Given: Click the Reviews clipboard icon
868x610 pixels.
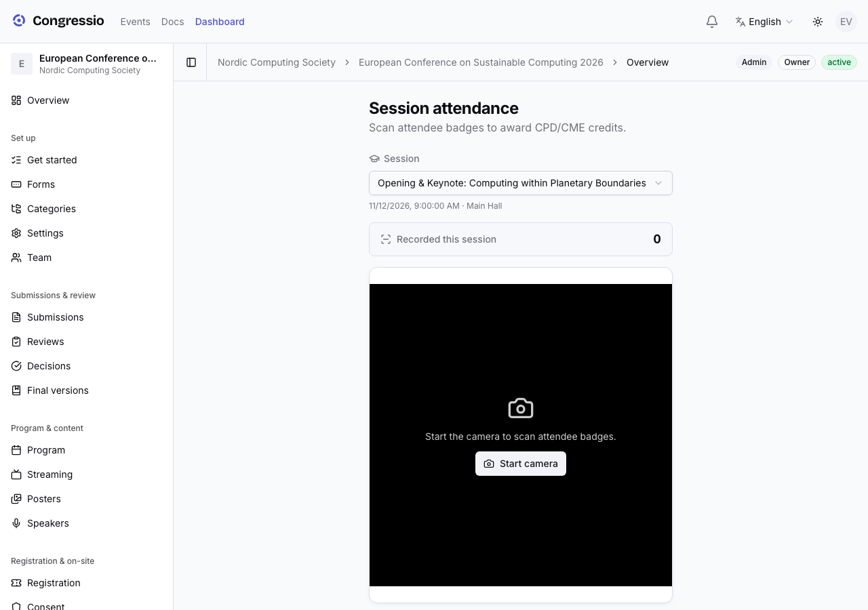Looking at the screenshot, I should (16, 342).
